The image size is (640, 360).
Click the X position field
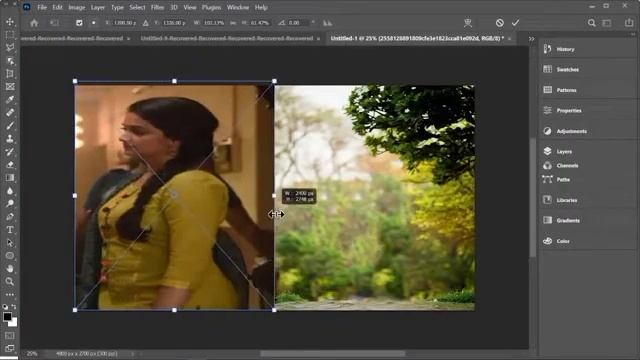coord(124,23)
